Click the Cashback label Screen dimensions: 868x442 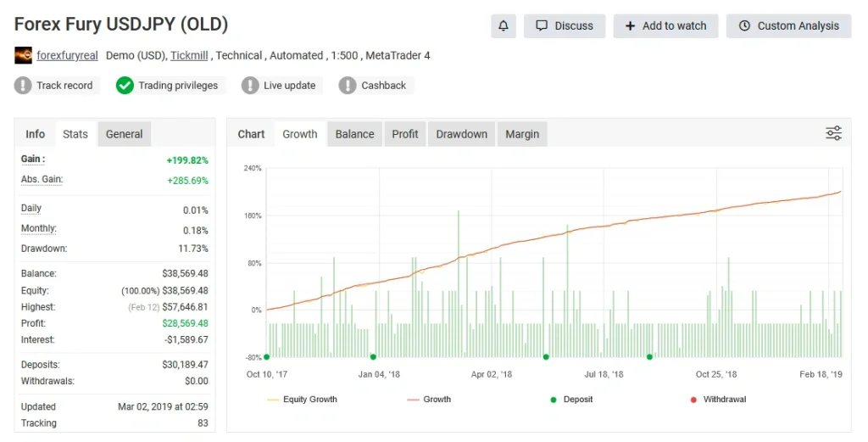[384, 86]
